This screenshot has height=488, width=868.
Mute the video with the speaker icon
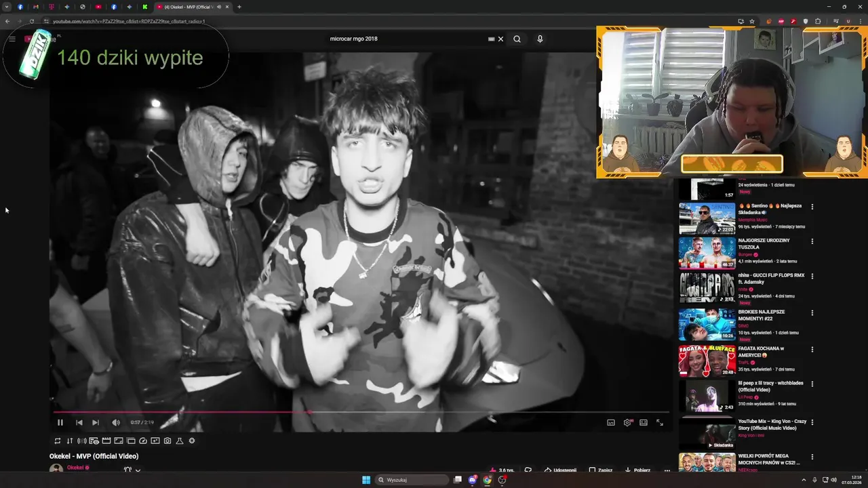(116, 422)
